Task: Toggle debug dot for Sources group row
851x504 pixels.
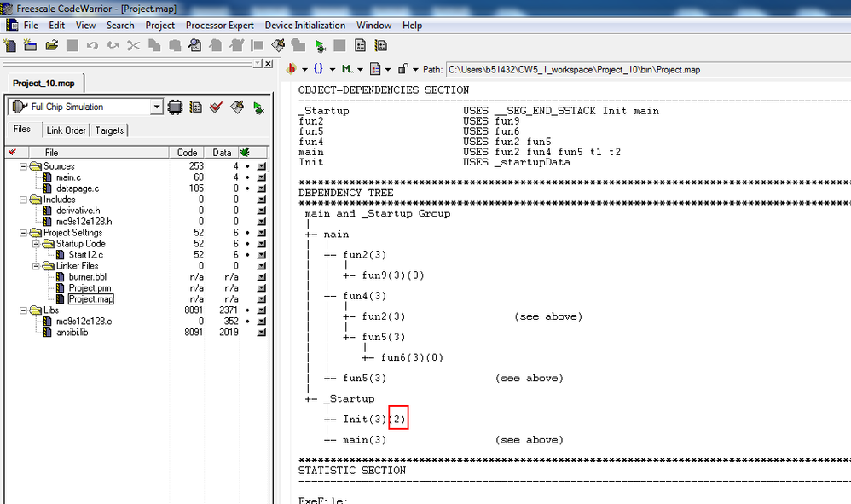Action: point(247,166)
